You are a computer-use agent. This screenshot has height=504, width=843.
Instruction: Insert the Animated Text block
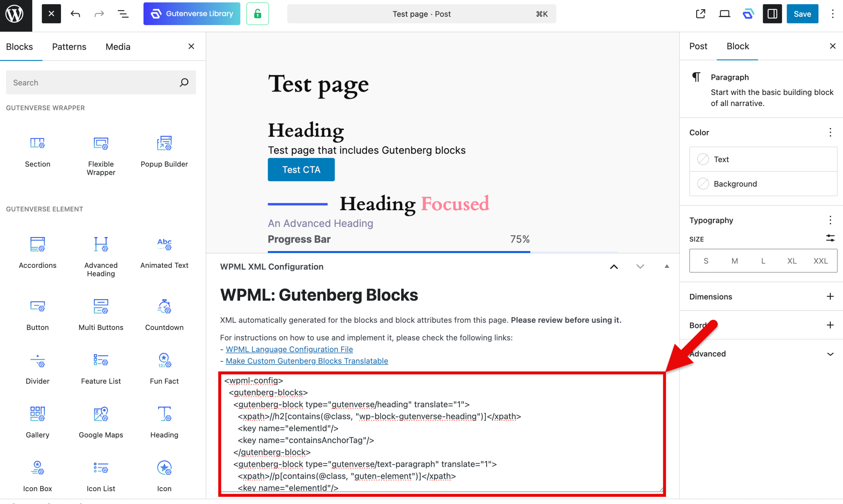[164, 253]
